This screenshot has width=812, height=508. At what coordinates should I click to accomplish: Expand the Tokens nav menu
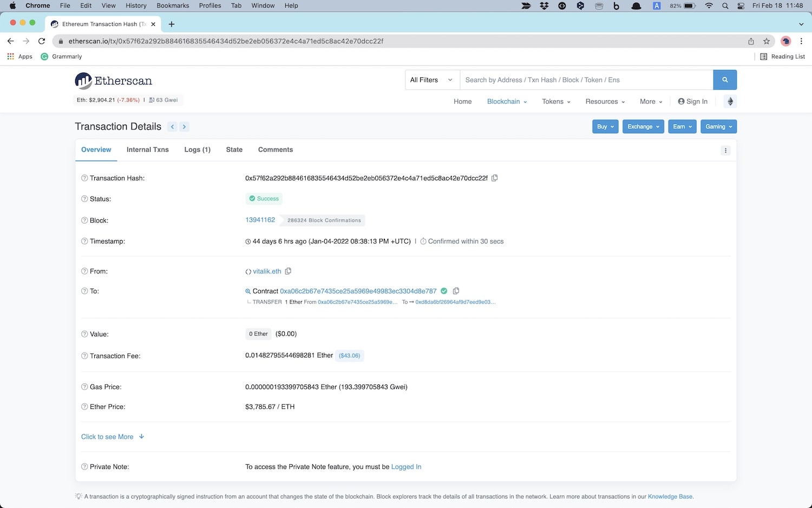point(556,101)
